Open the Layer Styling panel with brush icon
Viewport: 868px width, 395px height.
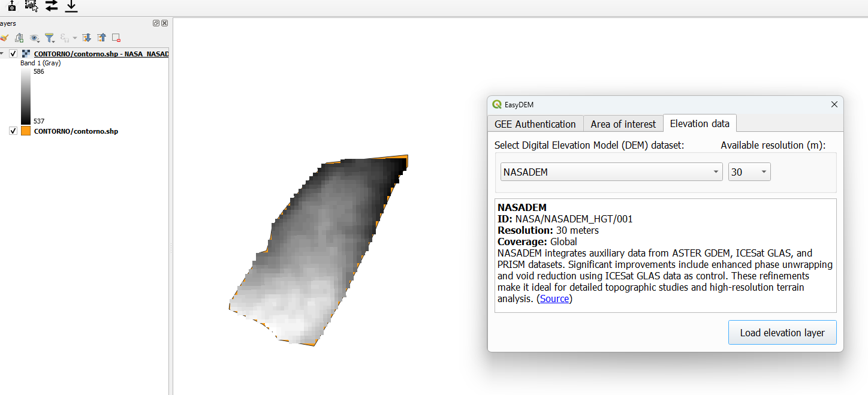pyautogui.click(x=4, y=37)
